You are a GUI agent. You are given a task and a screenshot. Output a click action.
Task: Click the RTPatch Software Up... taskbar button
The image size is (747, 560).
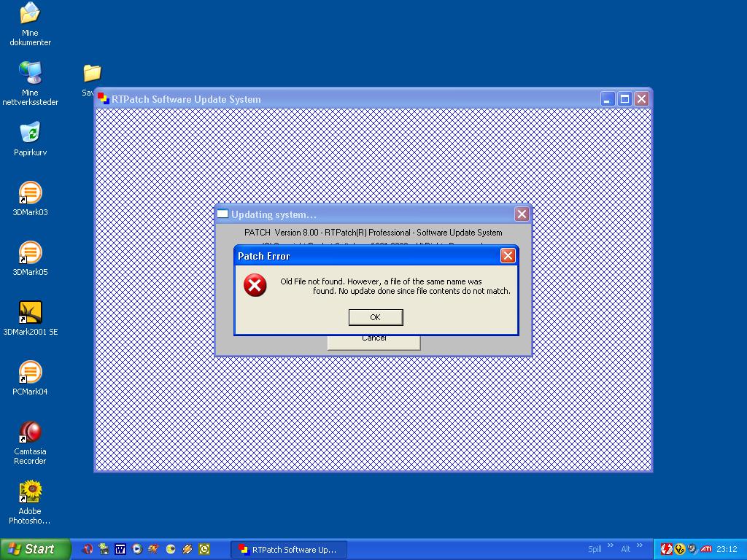click(289, 550)
